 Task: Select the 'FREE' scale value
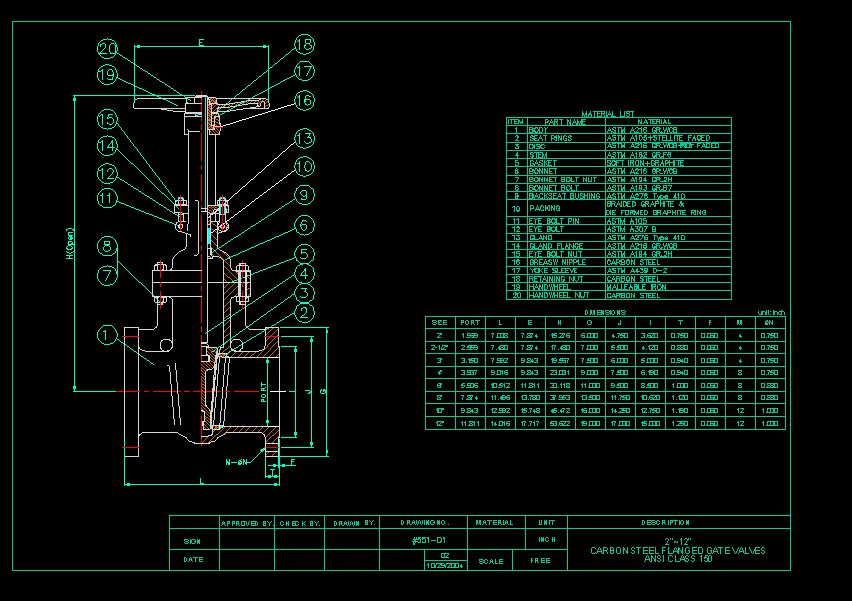click(x=540, y=560)
